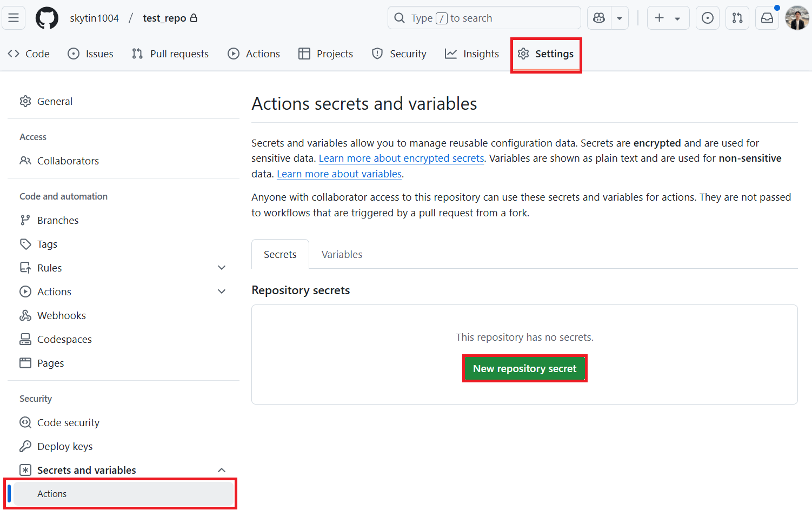Select the Codespaces settings icon
This screenshot has height=510, width=812.
[x=25, y=339]
